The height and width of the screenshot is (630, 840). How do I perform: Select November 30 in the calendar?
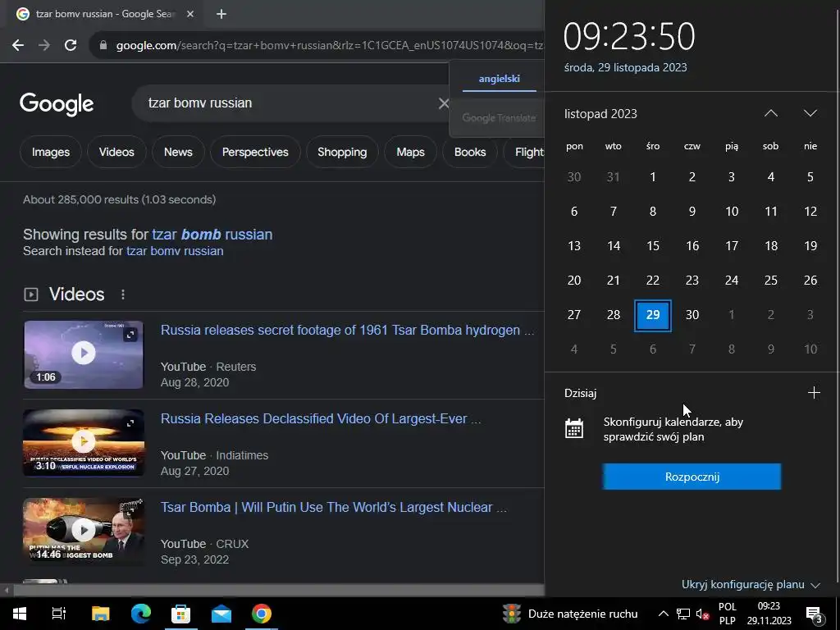[692, 315]
